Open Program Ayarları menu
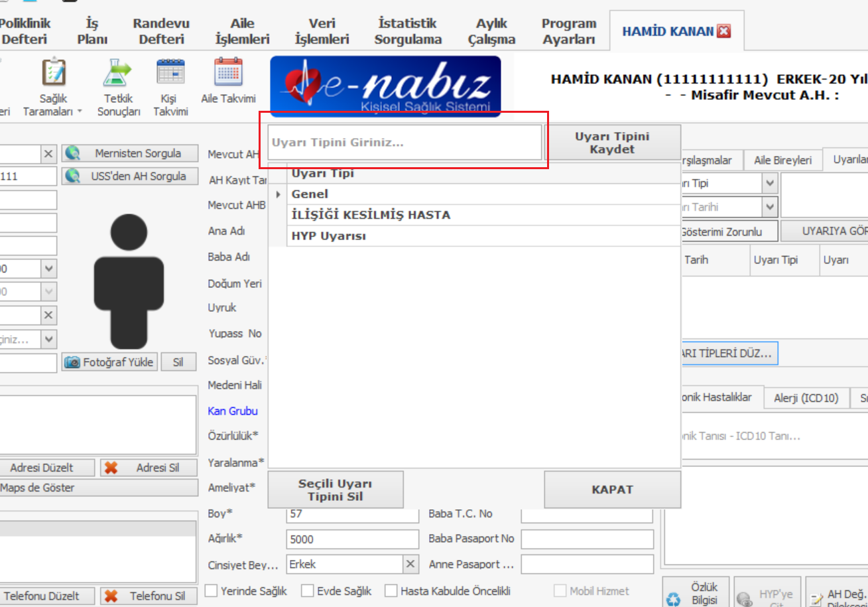This screenshot has width=868, height=607. coord(569,31)
